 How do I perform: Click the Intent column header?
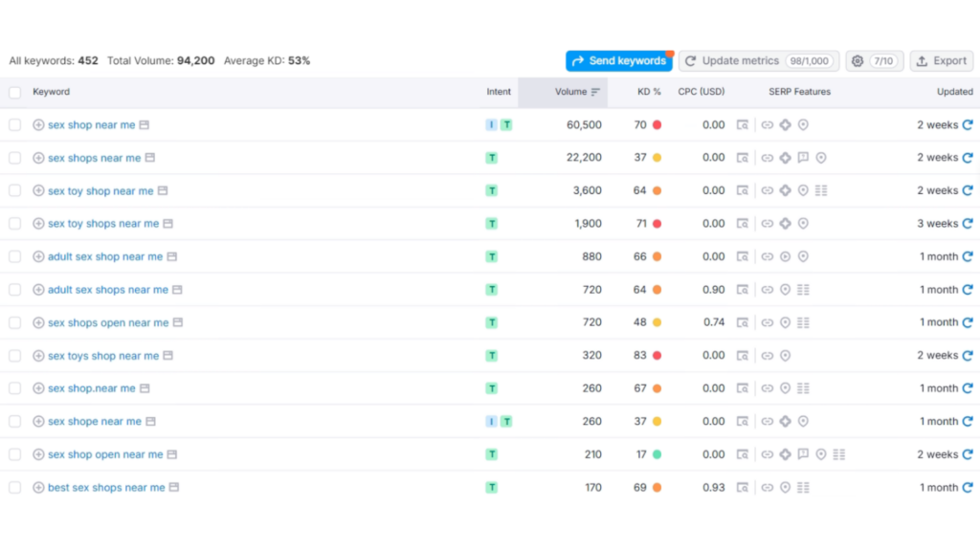coord(499,92)
